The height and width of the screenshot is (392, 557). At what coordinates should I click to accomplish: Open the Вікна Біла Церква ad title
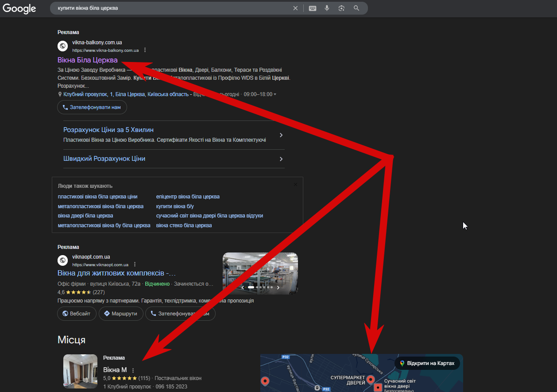pyautogui.click(x=88, y=60)
